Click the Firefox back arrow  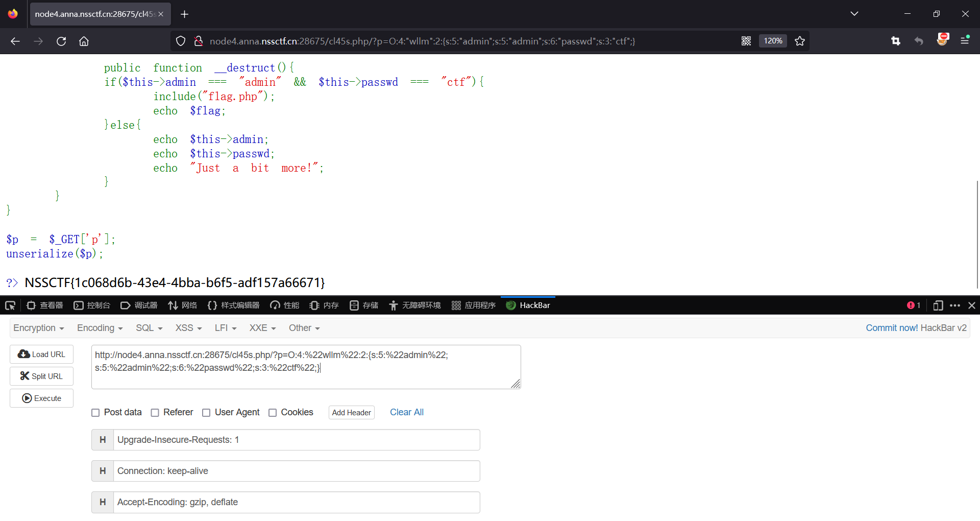(15, 41)
